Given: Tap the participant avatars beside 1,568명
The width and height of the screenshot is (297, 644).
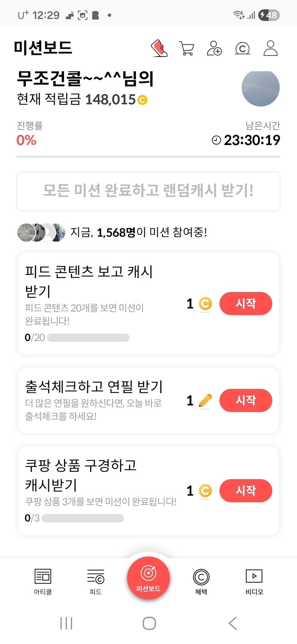Looking at the screenshot, I should tap(41, 232).
